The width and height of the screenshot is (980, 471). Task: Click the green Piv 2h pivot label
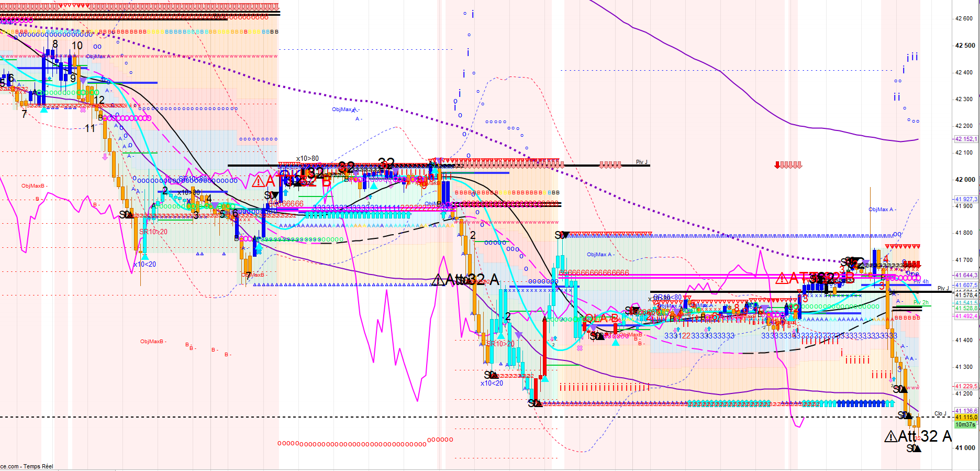[x=921, y=303]
